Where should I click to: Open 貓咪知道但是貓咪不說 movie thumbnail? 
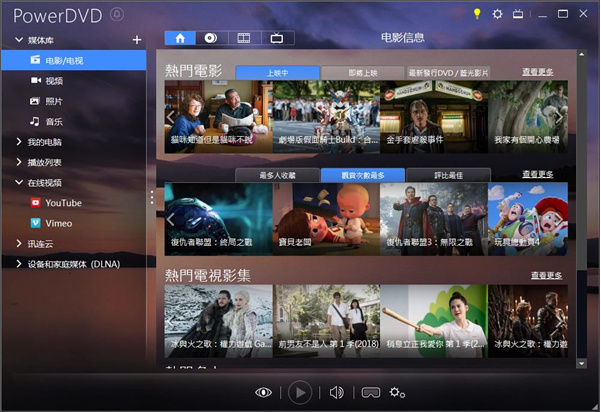pyautogui.click(x=218, y=117)
